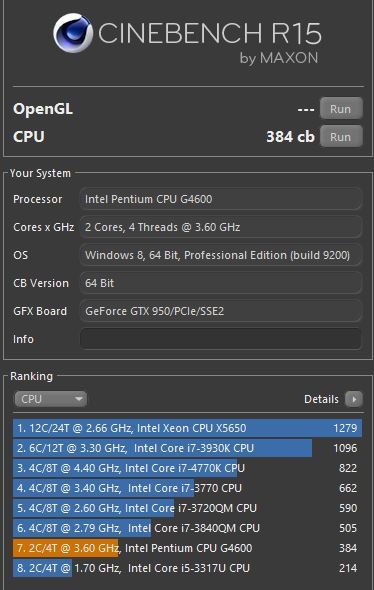Screen dimensions: 374x590
Task: Click into the Info text field
Action: 221,339
